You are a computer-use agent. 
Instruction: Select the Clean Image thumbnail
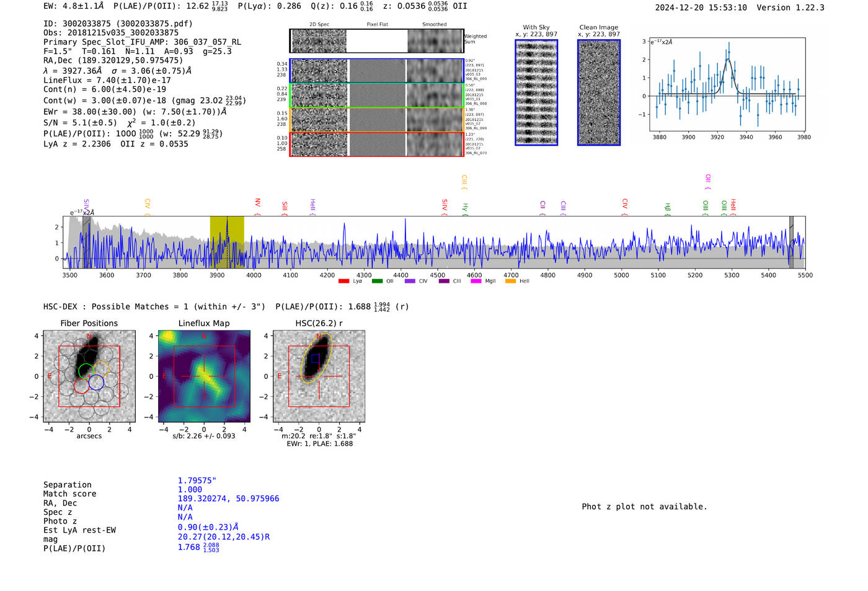pos(599,92)
